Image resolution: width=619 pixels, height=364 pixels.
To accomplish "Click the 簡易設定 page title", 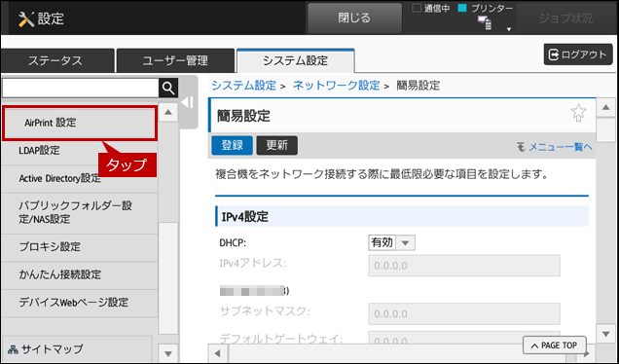I will coord(243,116).
